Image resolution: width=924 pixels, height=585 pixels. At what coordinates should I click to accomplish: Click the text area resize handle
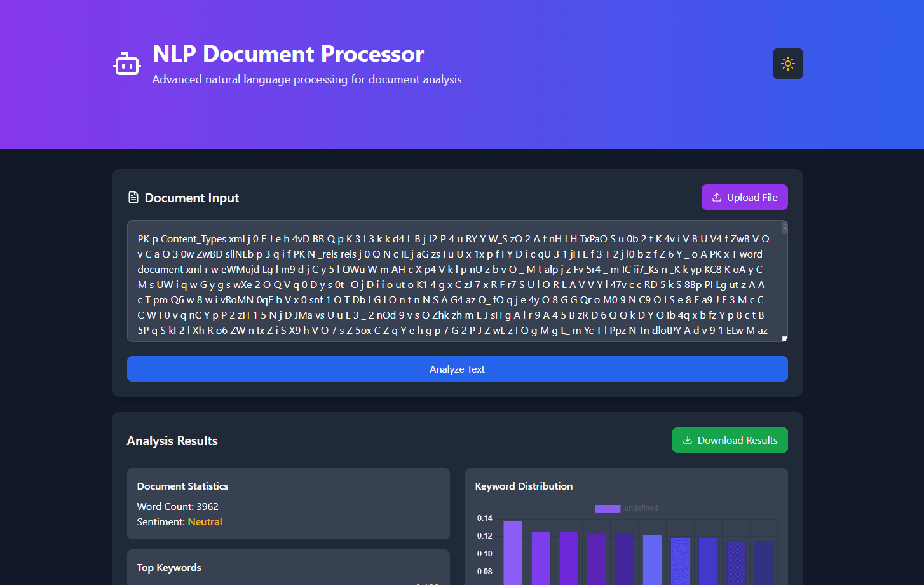click(785, 338)
